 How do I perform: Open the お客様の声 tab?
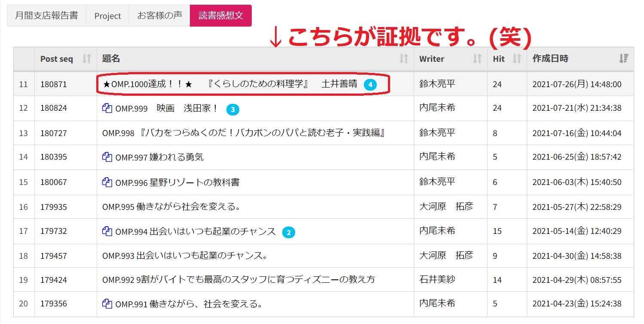[159, 16]
